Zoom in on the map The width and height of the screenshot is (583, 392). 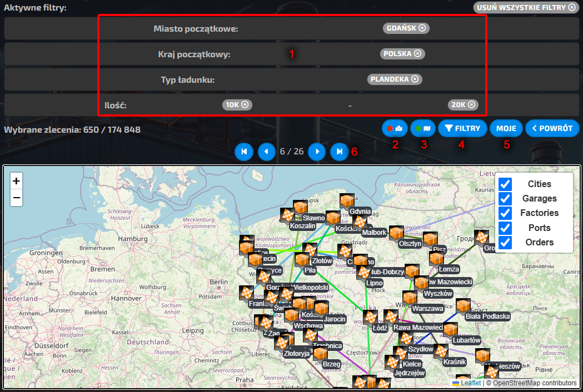click(16, 181)
